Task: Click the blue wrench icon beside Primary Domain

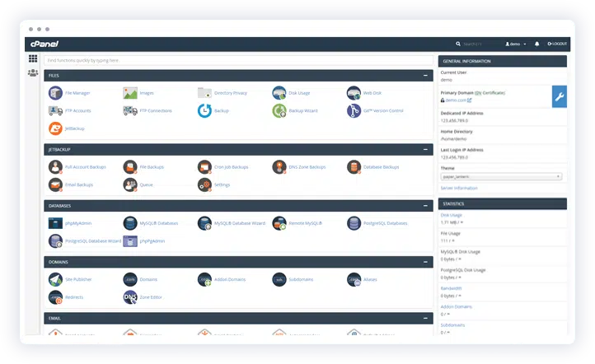Action: pos(559,96)
